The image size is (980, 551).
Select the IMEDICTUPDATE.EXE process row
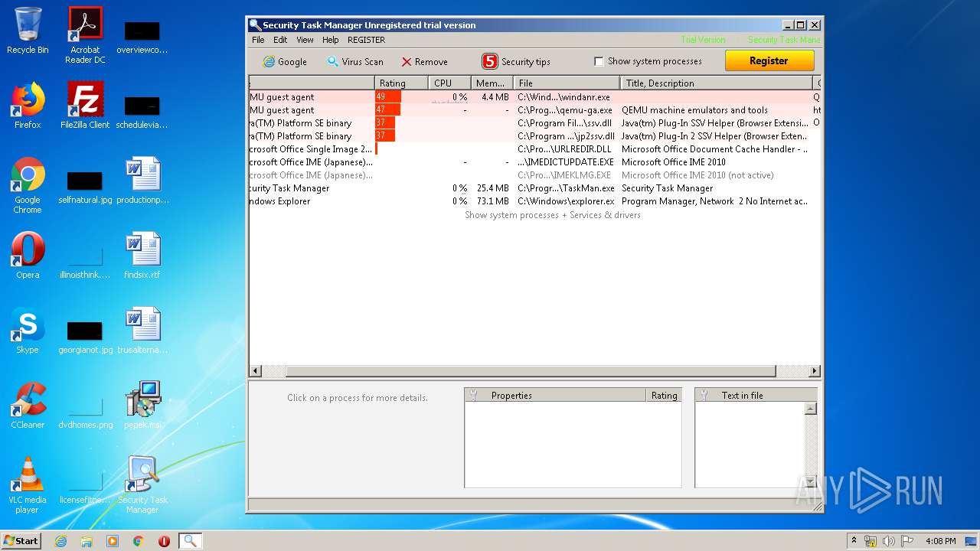[534, 162]
